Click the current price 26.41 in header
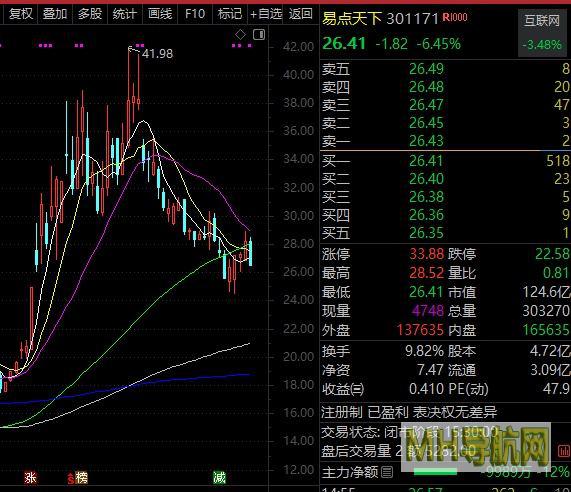Screen dimensions: 571x492 tap(344, 44)
